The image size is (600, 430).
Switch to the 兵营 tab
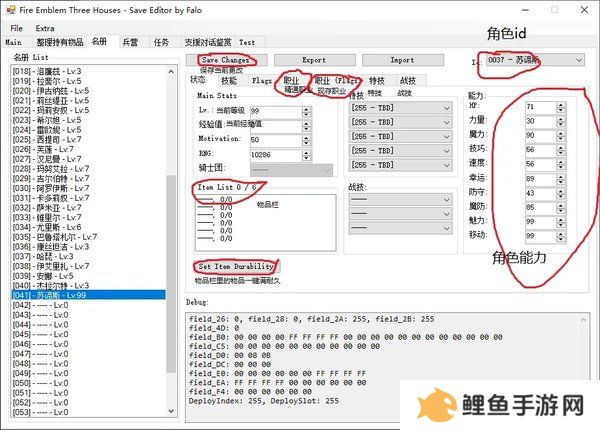130,42
